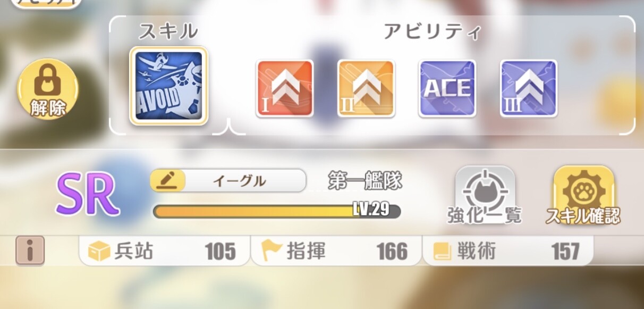Screen dimensions: 644x309
Task: Click the イーグル name field
Action: tap(228, 181)
